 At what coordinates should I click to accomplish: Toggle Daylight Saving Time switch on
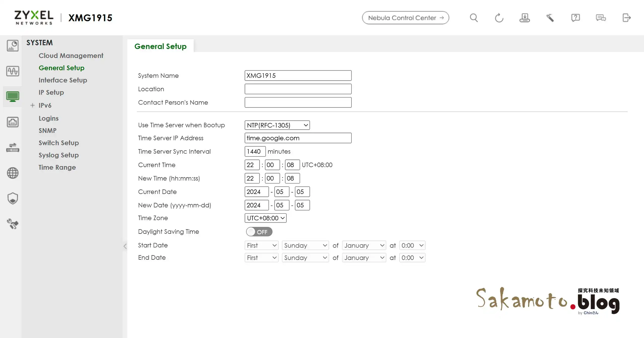259,232
